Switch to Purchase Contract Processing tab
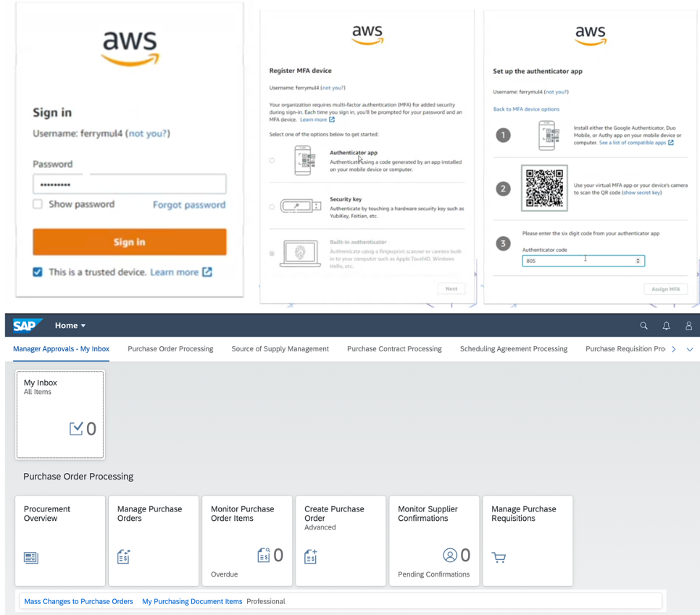The image size is (700, 615). 394,348
